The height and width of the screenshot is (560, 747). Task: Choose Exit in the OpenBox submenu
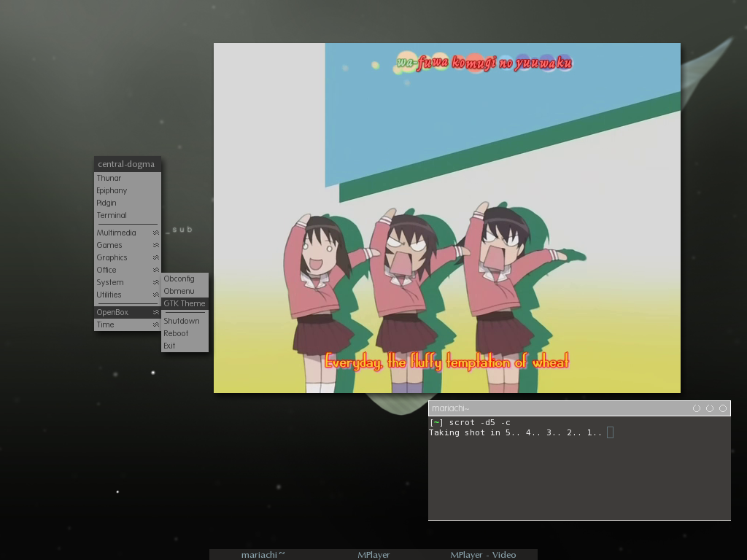(185, 346)
